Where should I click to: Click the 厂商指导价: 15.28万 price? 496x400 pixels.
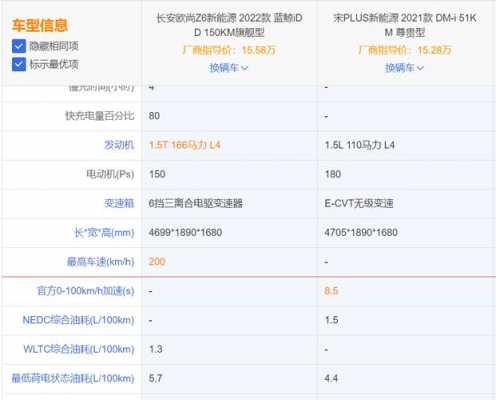pyautogui.click(x=405, y=50)
